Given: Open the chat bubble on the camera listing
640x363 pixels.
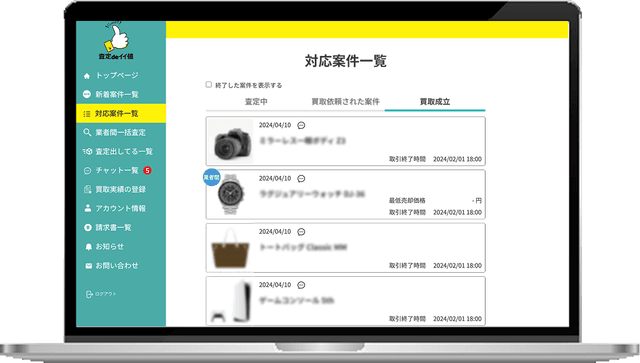Looking at the screenshot, I should click(301, 125).
